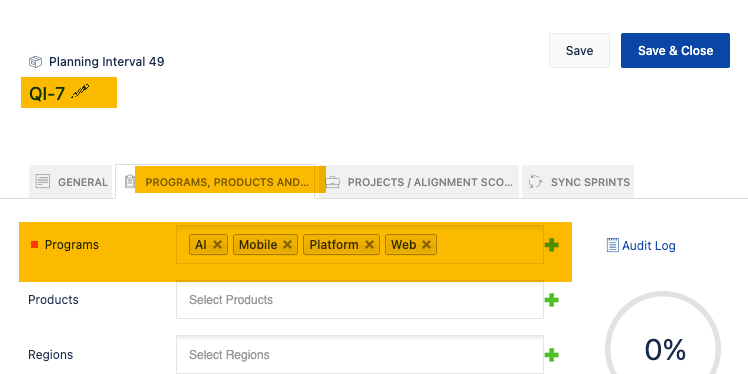Image resolution: width=748 pixels, height=374 pixels.
Task: Switch to the General tab
Action: (x=71, y=182)
